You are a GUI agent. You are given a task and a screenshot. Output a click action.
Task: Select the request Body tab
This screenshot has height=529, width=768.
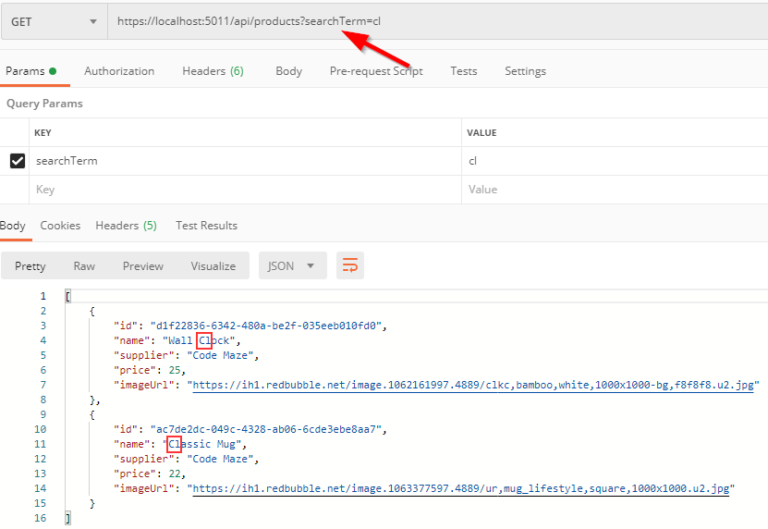pyautogui.click(x=288, y=71)
